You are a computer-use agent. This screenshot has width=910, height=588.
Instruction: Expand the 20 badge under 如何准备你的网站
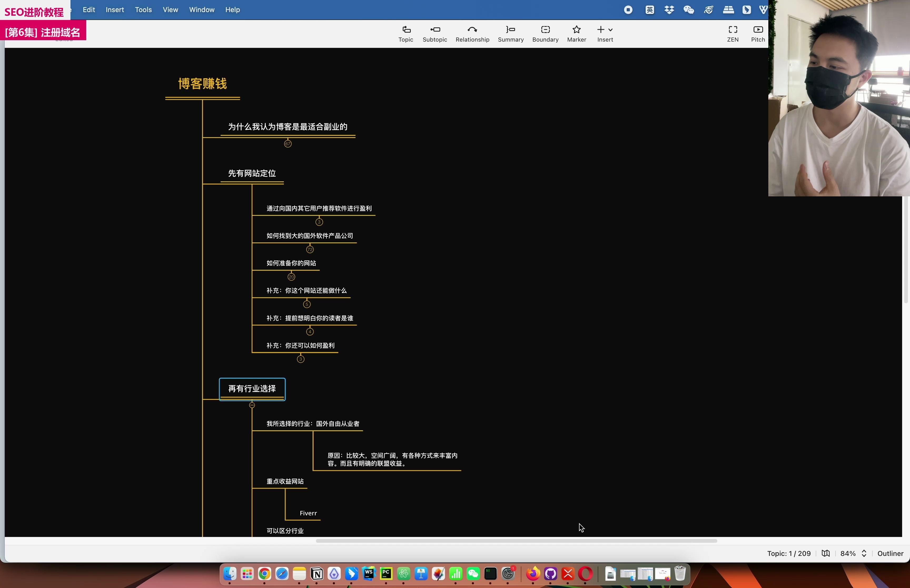pos(291,277)
